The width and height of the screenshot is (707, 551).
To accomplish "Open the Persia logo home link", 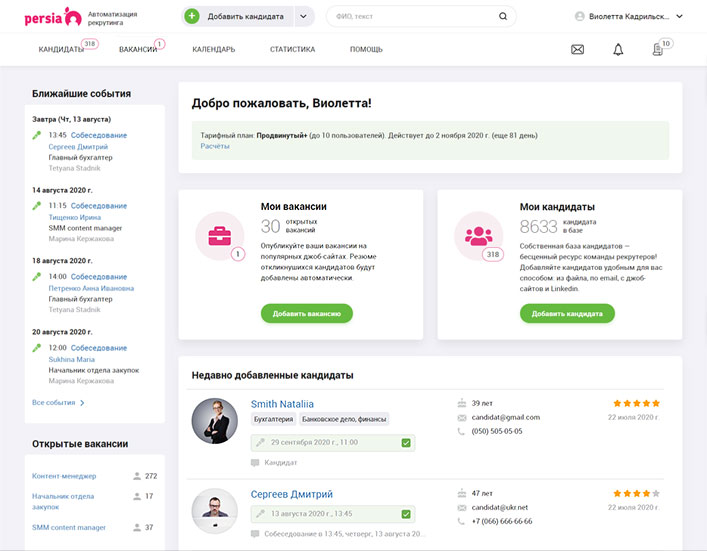I will pos(53,17).
